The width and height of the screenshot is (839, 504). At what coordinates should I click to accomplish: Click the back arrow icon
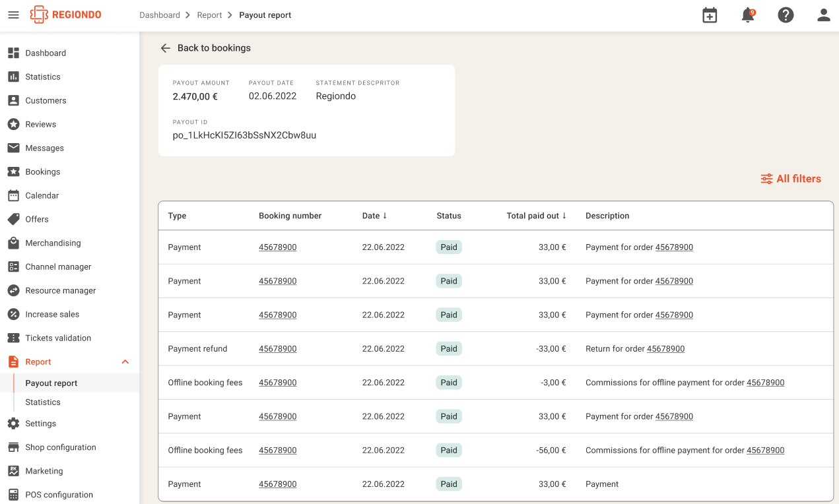(165, 48)
